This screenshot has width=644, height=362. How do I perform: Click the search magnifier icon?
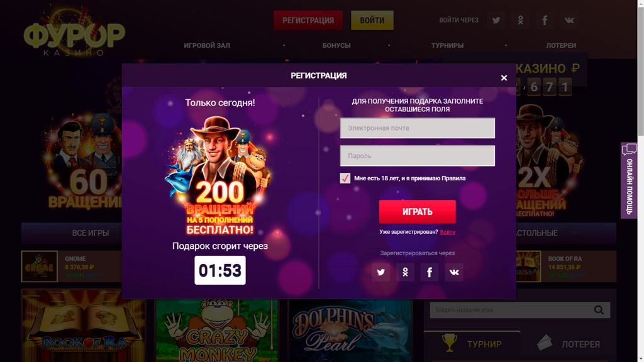(599, 310)
